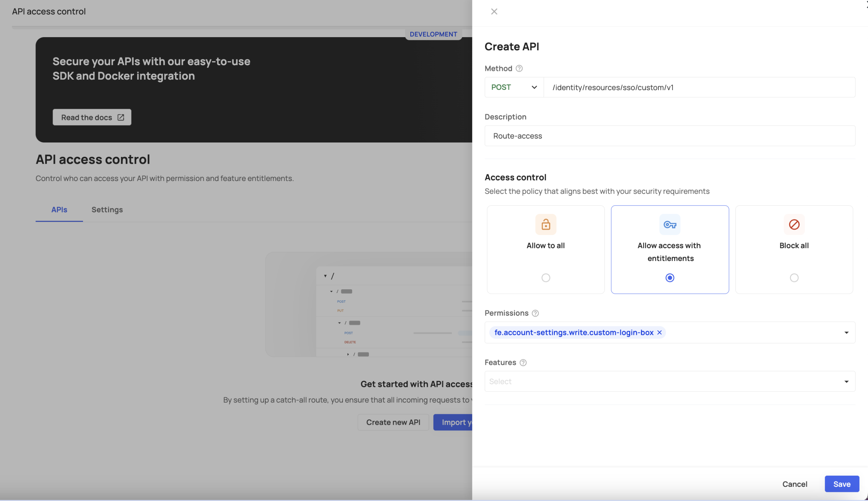Click the lock icon on Allow to all card
Image resolution: width=868 pixels, height=501 pixels.
545,225
